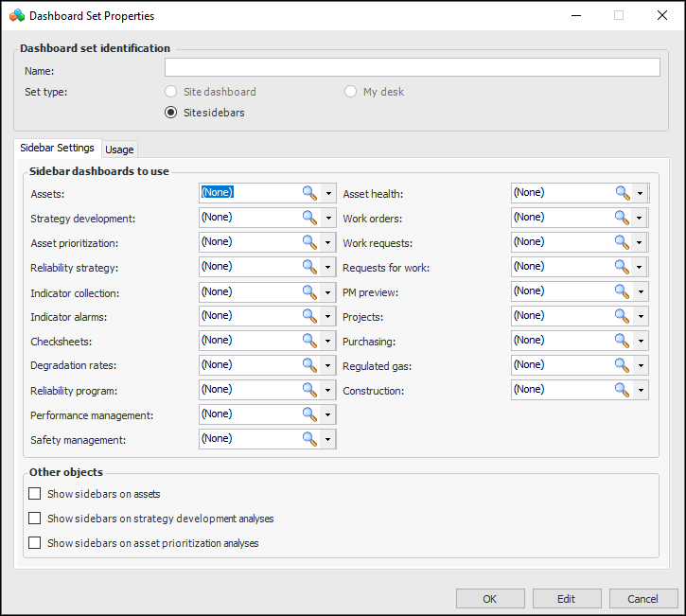
Task: Expand the Reliability strategy dropdown arrow
Action: (x=328, y=267)
